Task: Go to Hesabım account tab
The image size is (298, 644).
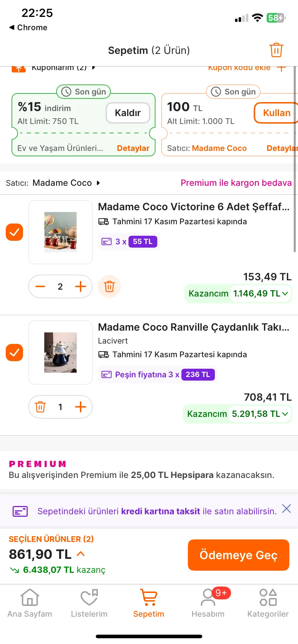Action: [208, 604]
